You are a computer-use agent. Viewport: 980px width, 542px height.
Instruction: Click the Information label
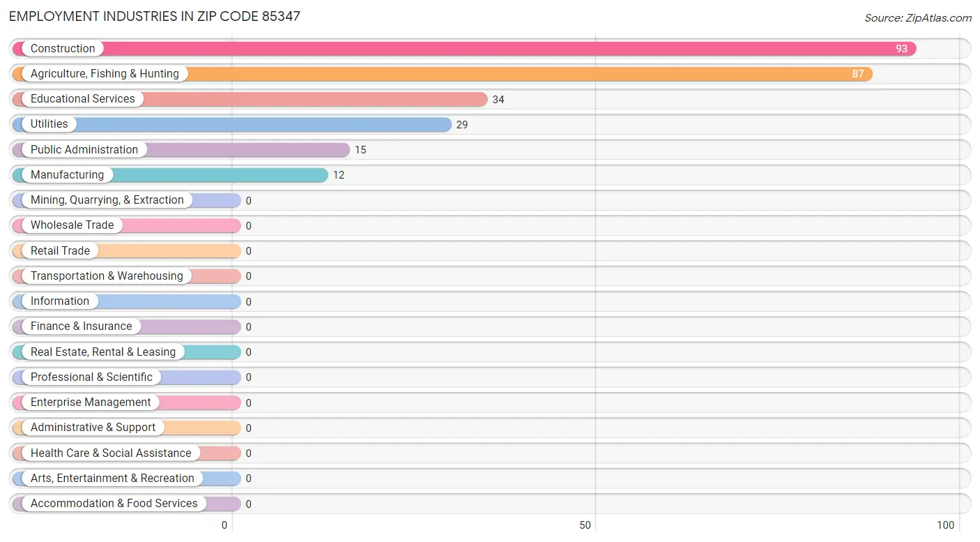60,301
